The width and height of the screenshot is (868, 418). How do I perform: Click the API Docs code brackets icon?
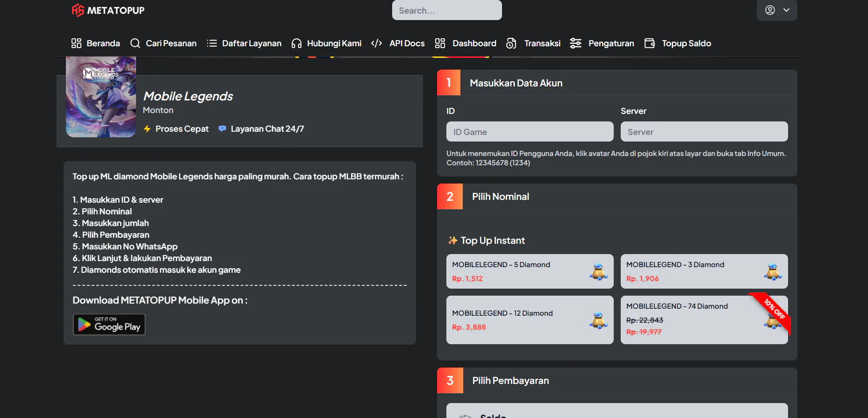click(x=376, y=43)
